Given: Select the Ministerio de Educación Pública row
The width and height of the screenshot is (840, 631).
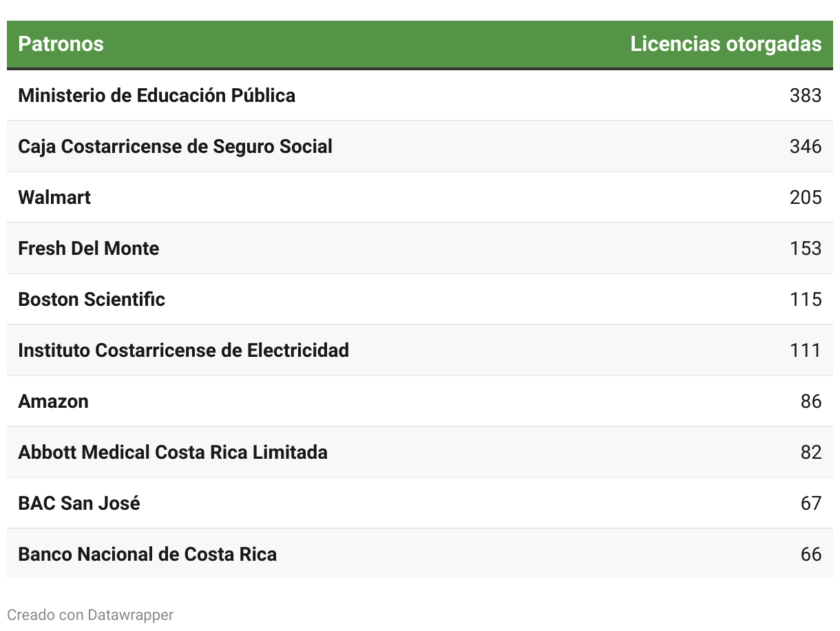Looking at the screenshot, I should coord(420,96).
